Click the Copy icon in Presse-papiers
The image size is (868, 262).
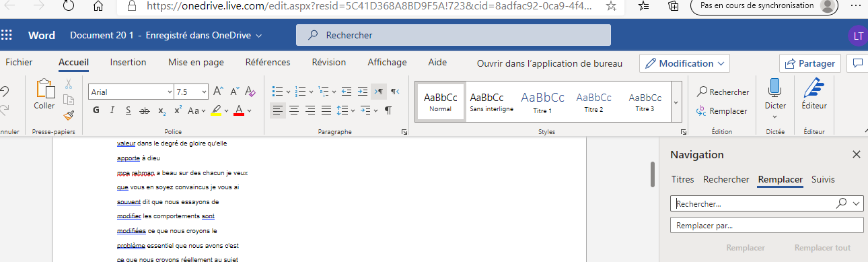[68, 100]
